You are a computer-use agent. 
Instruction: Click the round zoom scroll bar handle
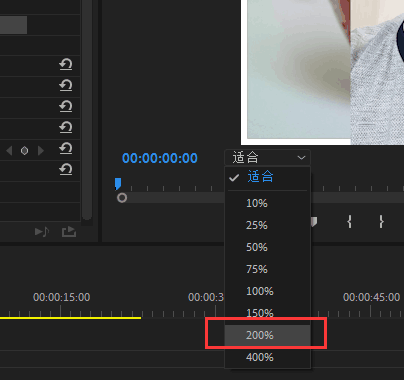[122, 198]
